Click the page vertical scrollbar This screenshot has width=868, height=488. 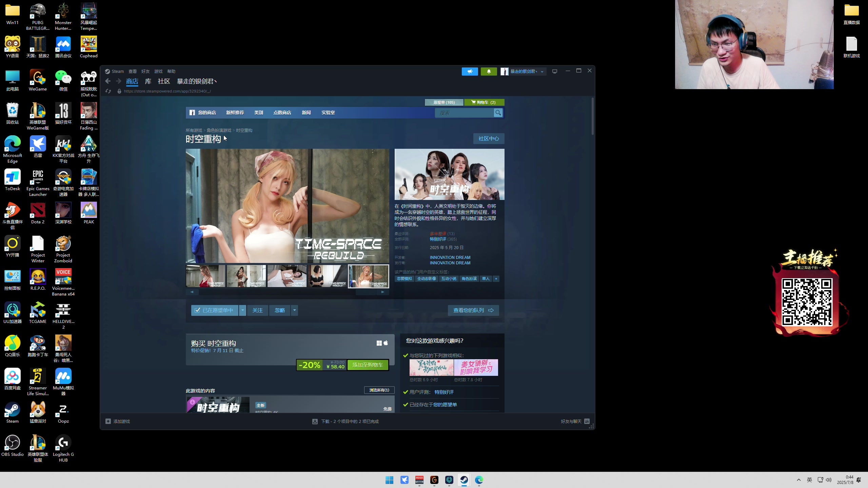click(593, 116)
